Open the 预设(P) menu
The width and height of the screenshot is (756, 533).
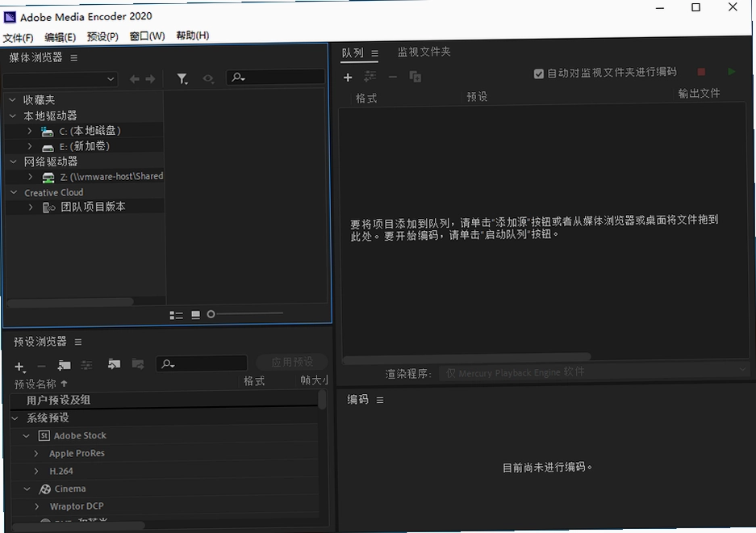[x=102, y=36]
